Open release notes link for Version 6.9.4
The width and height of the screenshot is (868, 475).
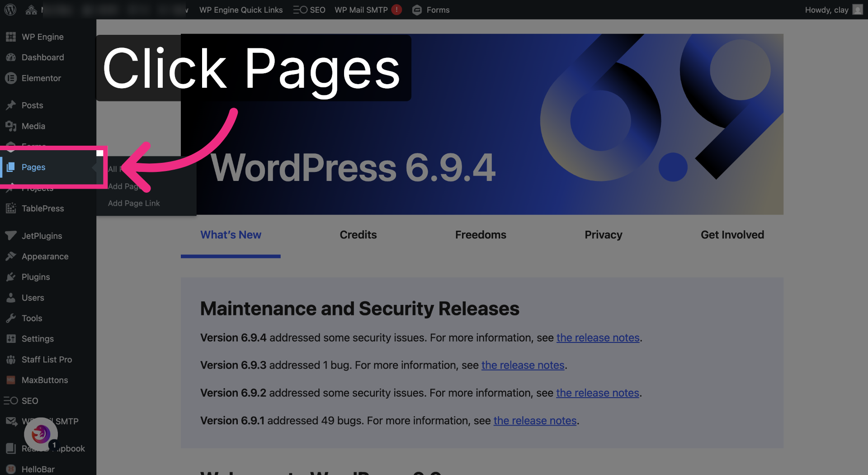[598, 337]
